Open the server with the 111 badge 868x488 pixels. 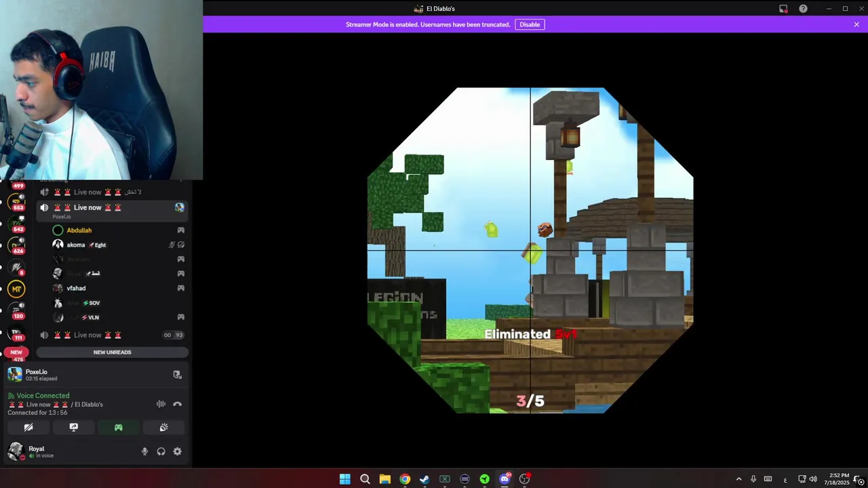[x=16, y=333]
